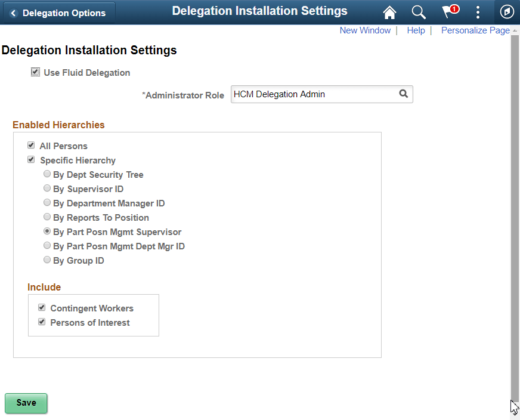Open the Actions three-dot menu
The image size is (520, 420).
(x=478, y=12)
